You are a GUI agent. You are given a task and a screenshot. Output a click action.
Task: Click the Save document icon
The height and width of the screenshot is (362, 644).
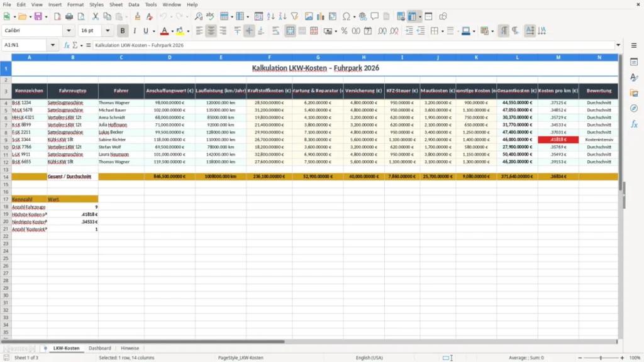pos(38,16)
